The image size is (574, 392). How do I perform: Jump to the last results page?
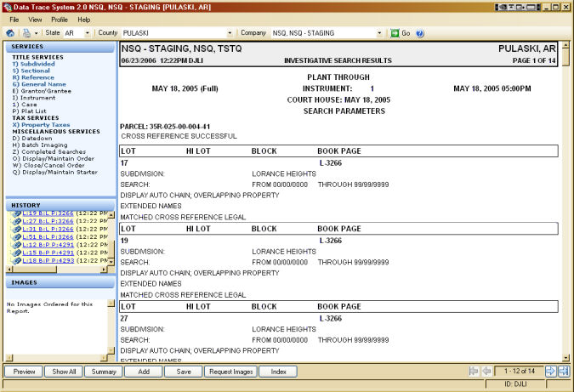tap(564, 372)
